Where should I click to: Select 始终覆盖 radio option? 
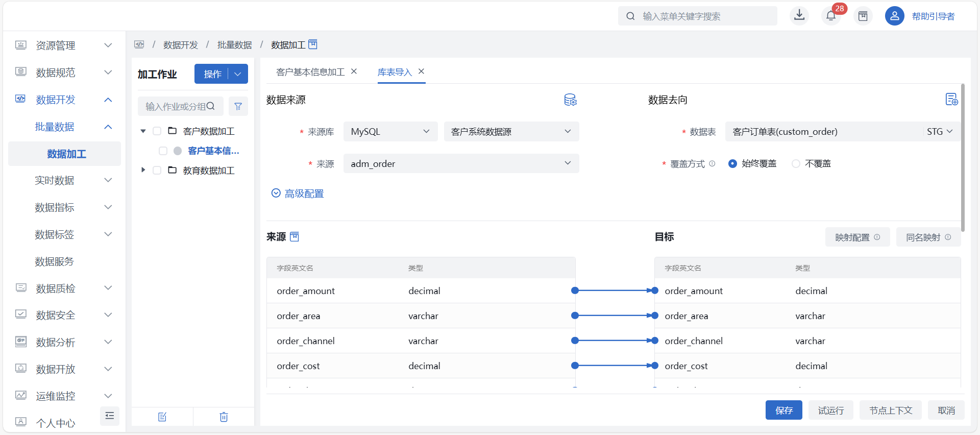click(x=732, y=163)
